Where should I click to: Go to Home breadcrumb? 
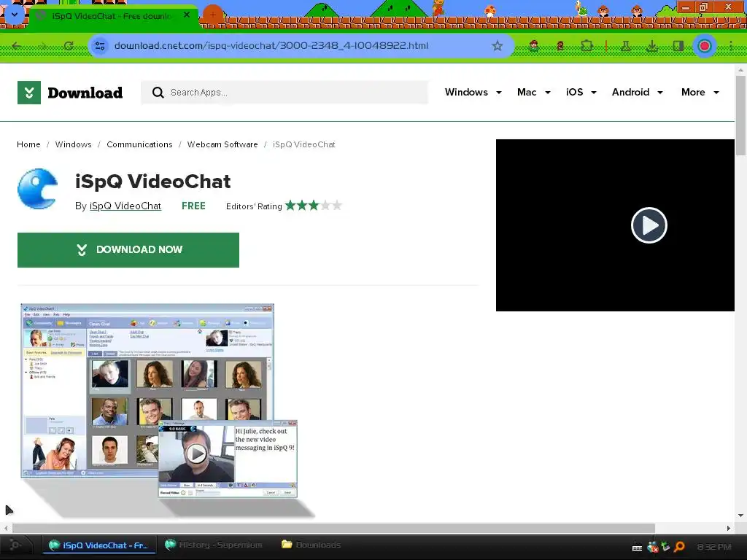click(x=28, y=144)
